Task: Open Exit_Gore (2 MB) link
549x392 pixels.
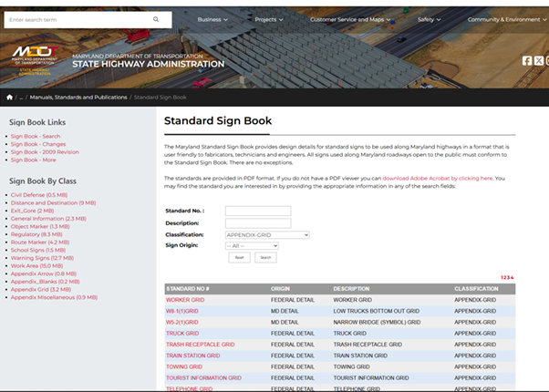Action: (x=32, y=211)
